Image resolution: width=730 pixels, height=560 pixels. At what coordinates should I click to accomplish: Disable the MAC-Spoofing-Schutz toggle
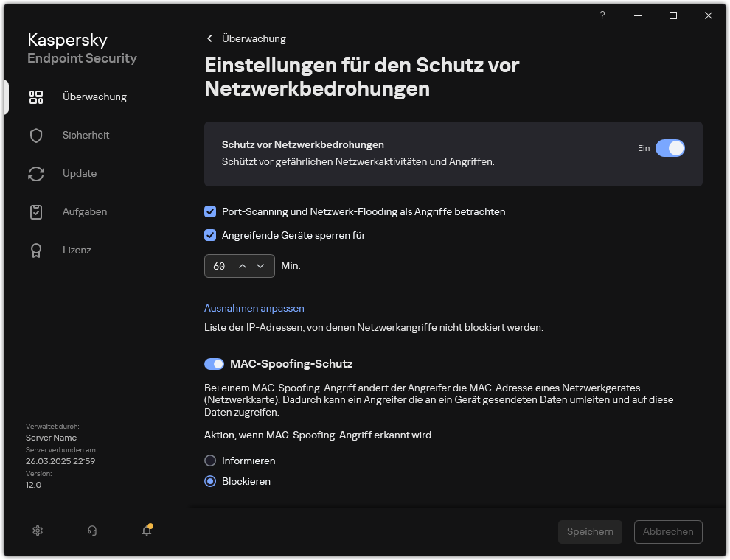tap(214, 363)
